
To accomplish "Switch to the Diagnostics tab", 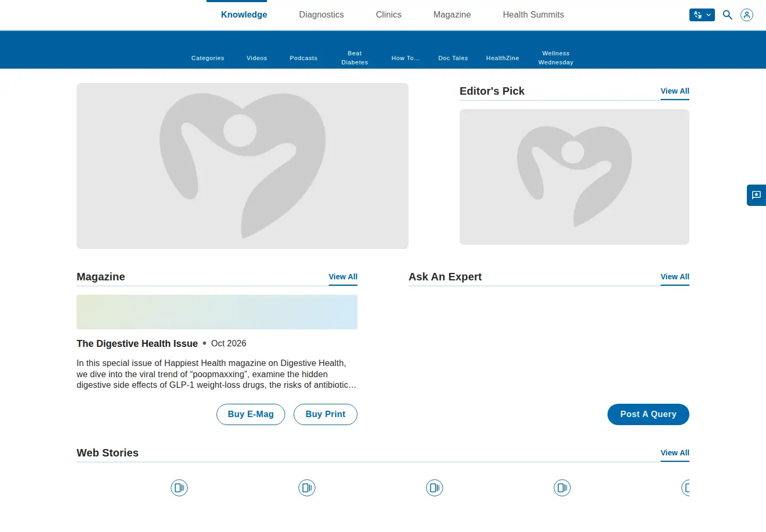I will [x=321, y=15].
